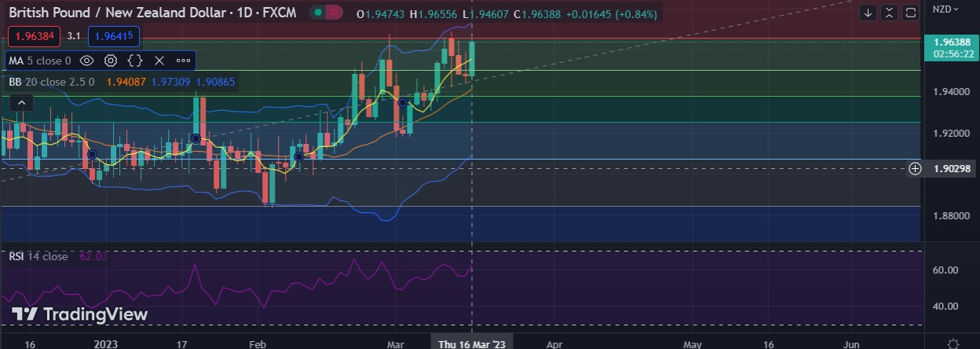Click the plus icon on price axis
The height and width of the screenshot is (349, 980).
[x=915, y=168]
